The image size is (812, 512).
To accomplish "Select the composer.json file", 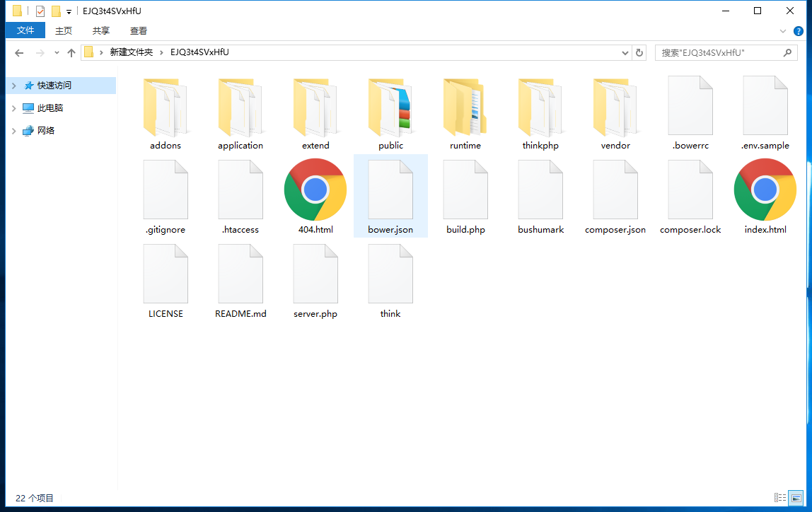I will [615, 192].
